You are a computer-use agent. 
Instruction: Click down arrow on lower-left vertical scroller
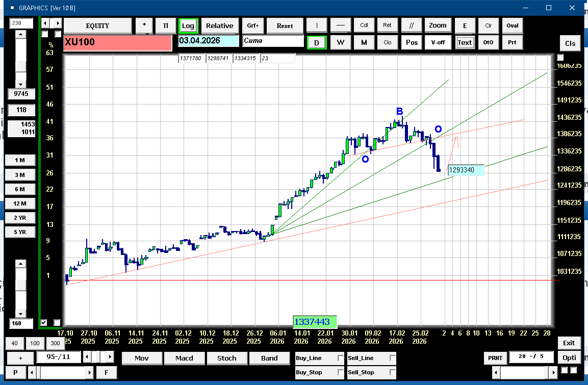20,314
